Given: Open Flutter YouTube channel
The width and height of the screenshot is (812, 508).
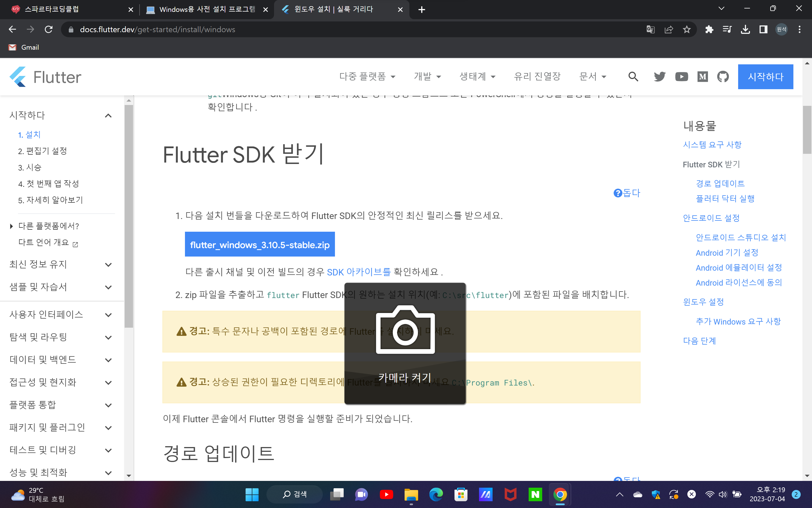Looking at the screenshot, I should click(681, 76).
